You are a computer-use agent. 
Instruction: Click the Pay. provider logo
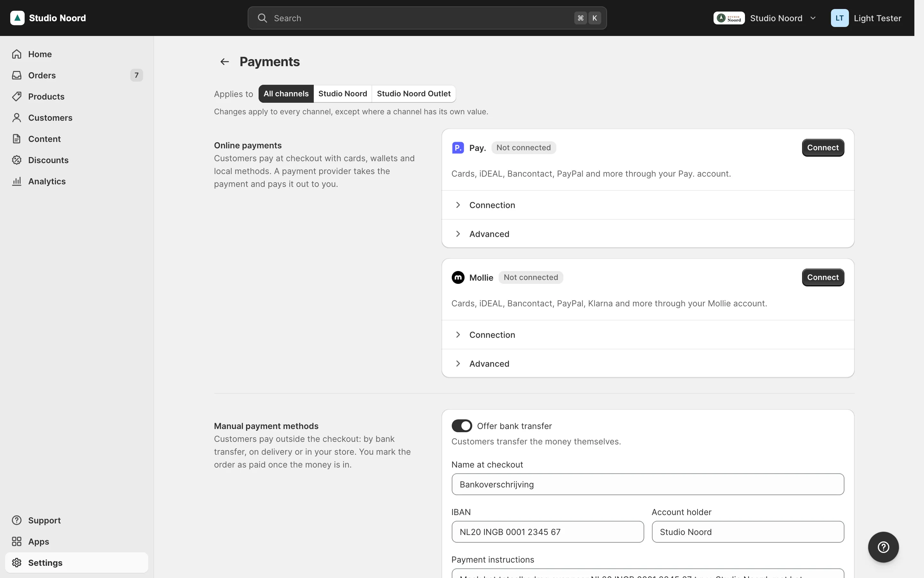458,148
